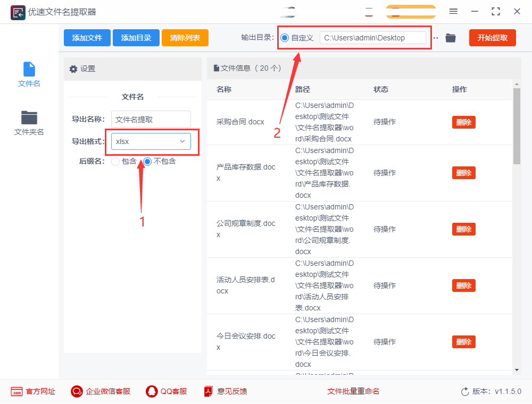Open the 导出格式 xlsx dropdown
The image size is (532, 404).
pyautogui.click(x=151, y=141)
